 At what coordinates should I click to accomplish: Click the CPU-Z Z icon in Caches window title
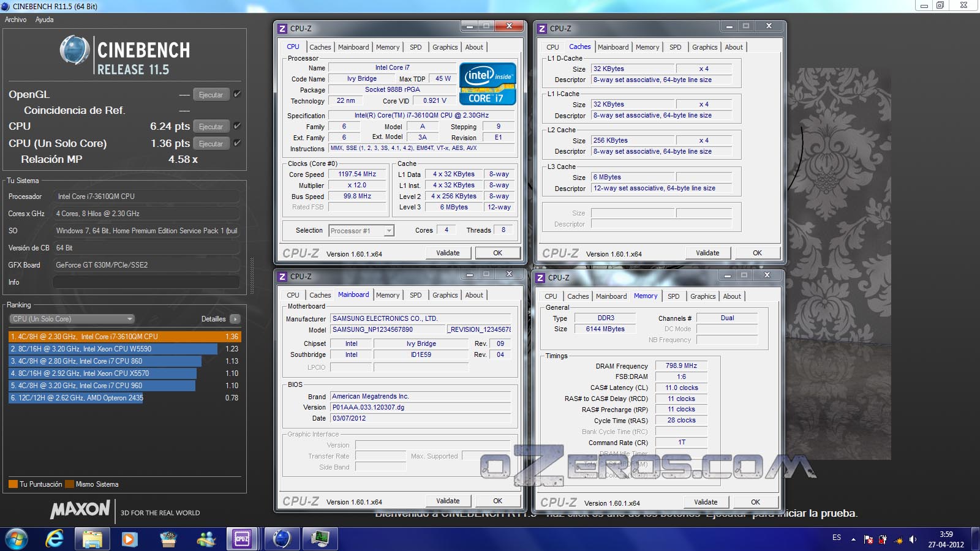pos(541,29)
